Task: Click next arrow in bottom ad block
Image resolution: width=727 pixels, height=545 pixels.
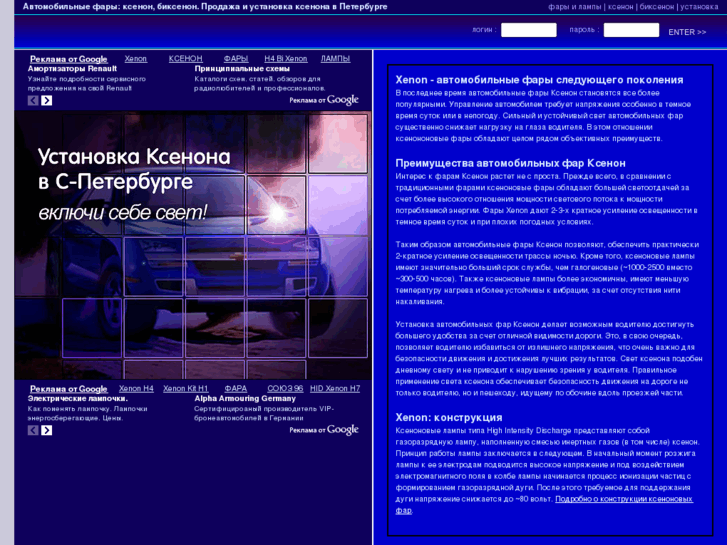Action: click(46, 430)
